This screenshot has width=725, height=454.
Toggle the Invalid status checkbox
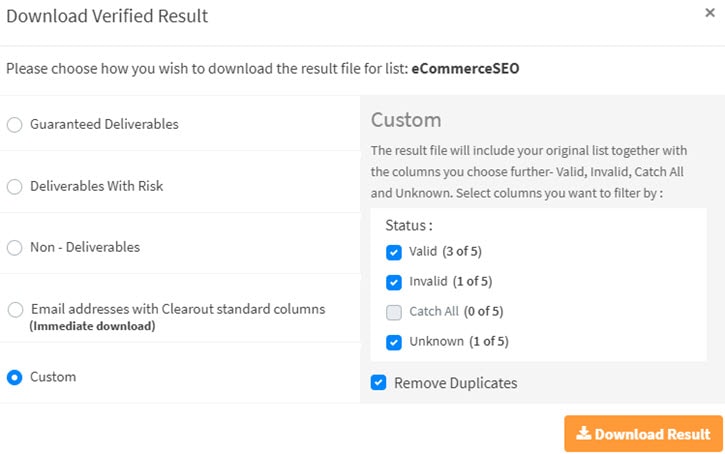[x=394, y=282]
